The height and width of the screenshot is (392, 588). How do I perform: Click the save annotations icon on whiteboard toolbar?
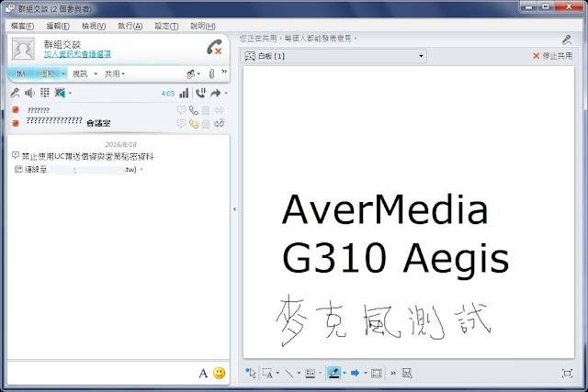pos(407,373)
